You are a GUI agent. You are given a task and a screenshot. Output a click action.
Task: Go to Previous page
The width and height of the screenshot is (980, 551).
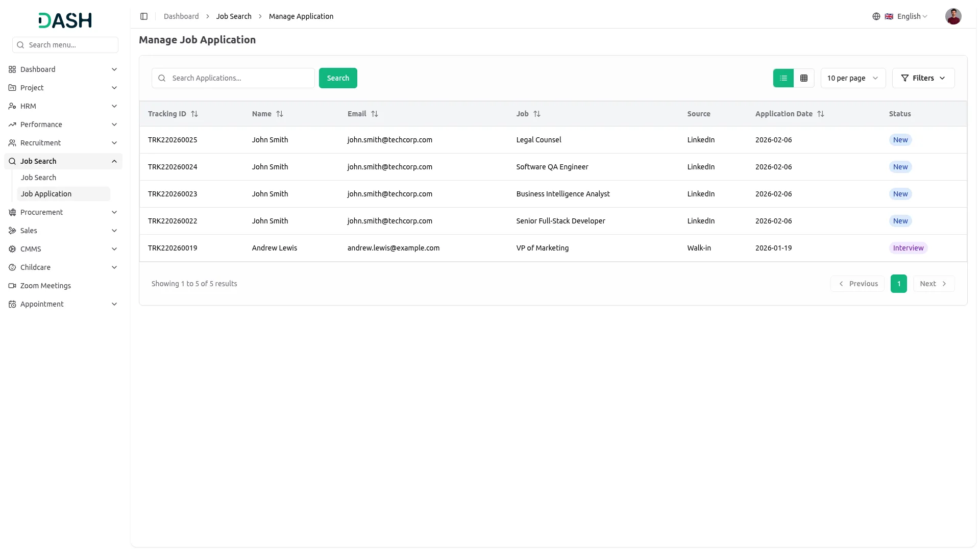point(857,284)
